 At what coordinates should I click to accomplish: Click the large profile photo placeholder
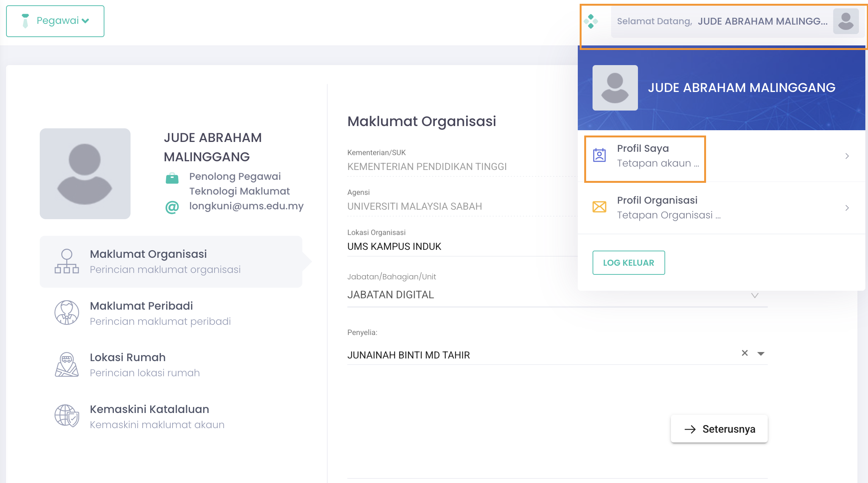point(85,174)
